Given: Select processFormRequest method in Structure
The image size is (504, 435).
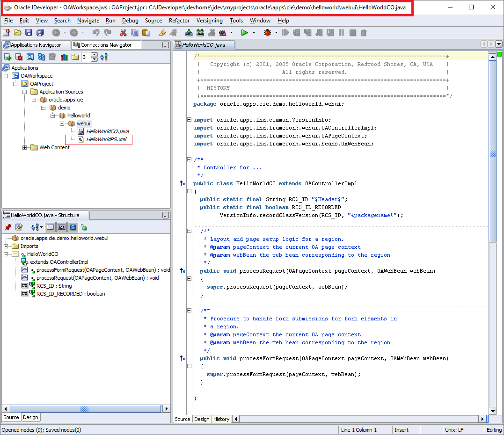Looking at the screenshot, I should coord(103,270).
